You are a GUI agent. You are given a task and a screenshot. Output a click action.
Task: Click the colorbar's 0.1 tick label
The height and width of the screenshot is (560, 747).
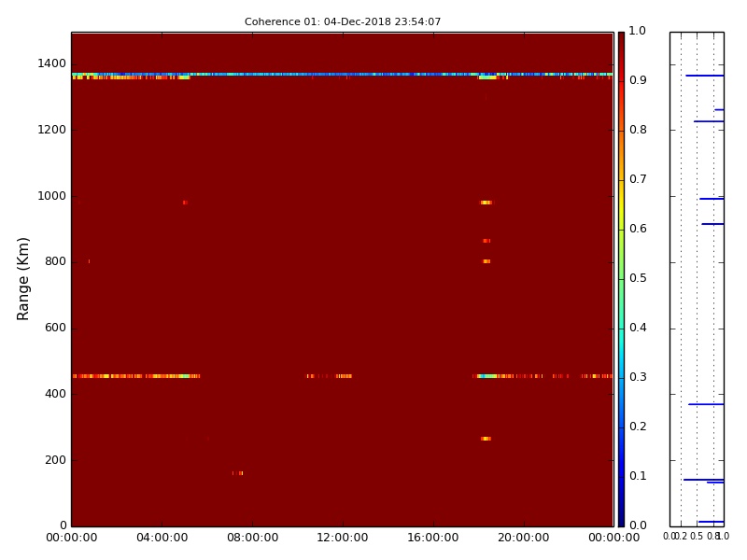[x=637, y=476]
